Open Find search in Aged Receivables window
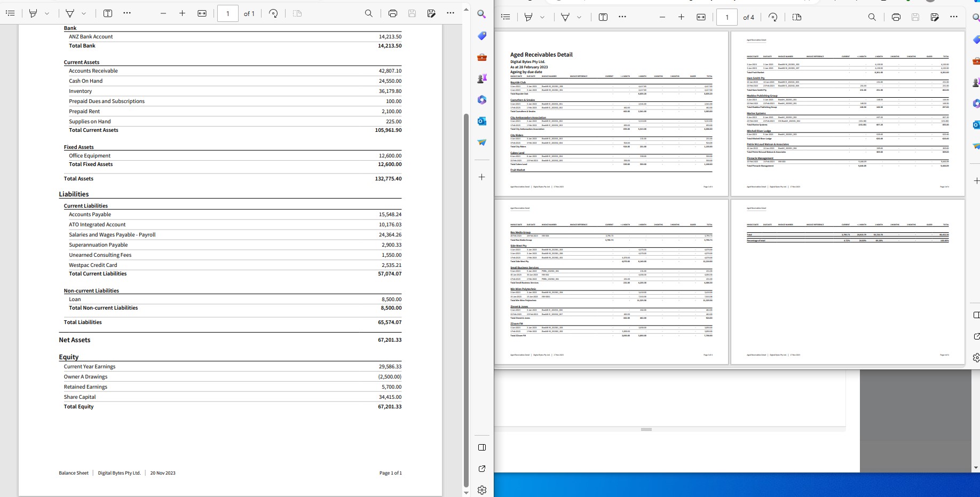The height and width of the screenshot is (497, 980). pos(872,17)
